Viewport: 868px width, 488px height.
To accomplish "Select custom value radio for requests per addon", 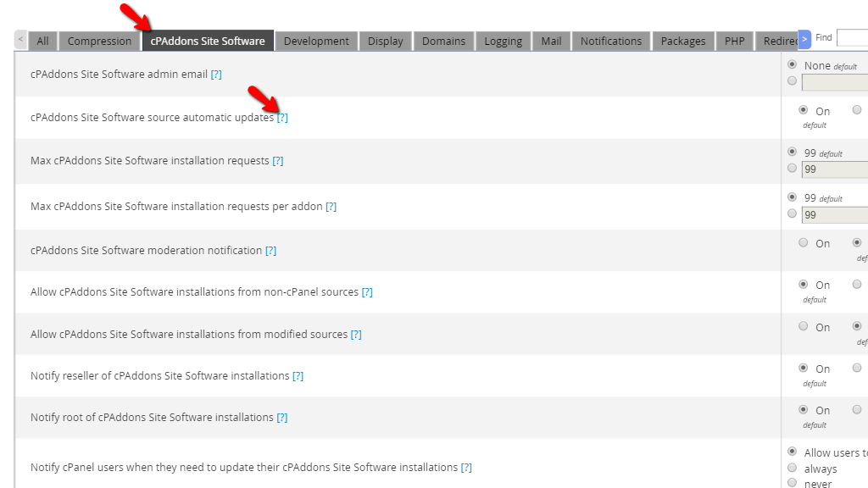I will click(793, 213).
